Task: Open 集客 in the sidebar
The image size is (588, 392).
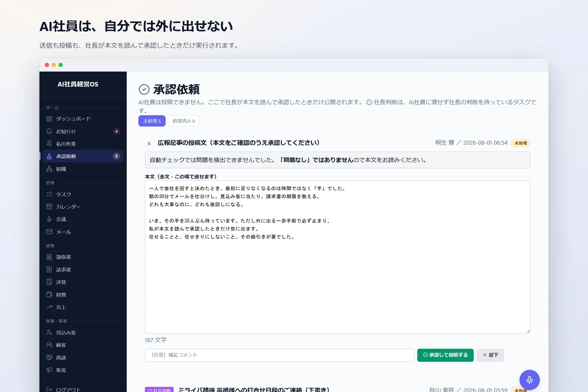Action: [x=83, y=370]
